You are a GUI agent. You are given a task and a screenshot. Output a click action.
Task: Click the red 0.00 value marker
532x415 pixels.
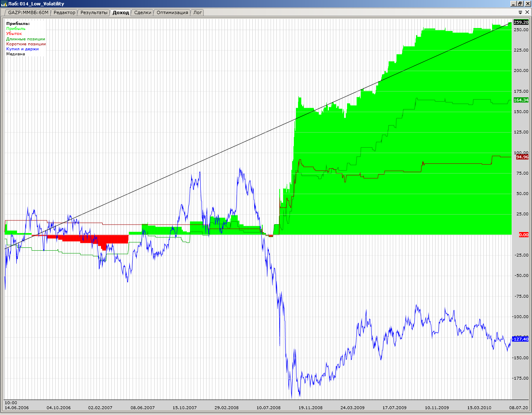coord(524,235)
